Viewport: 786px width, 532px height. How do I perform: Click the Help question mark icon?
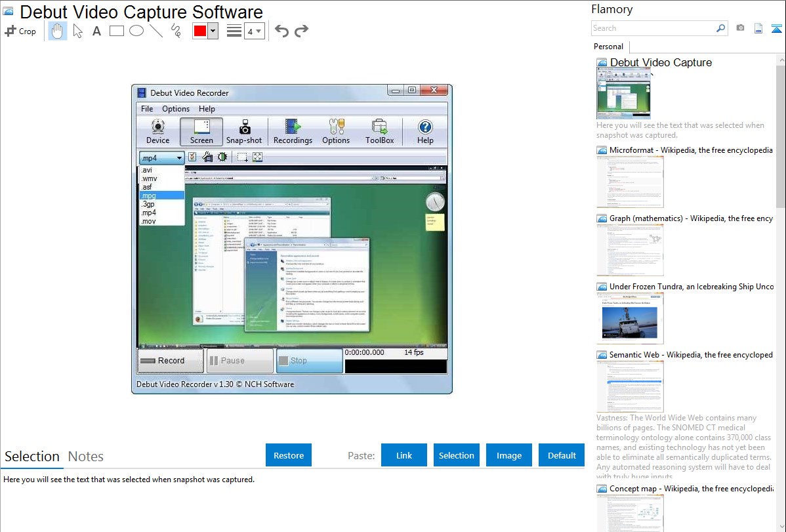(x=425, y=131)
